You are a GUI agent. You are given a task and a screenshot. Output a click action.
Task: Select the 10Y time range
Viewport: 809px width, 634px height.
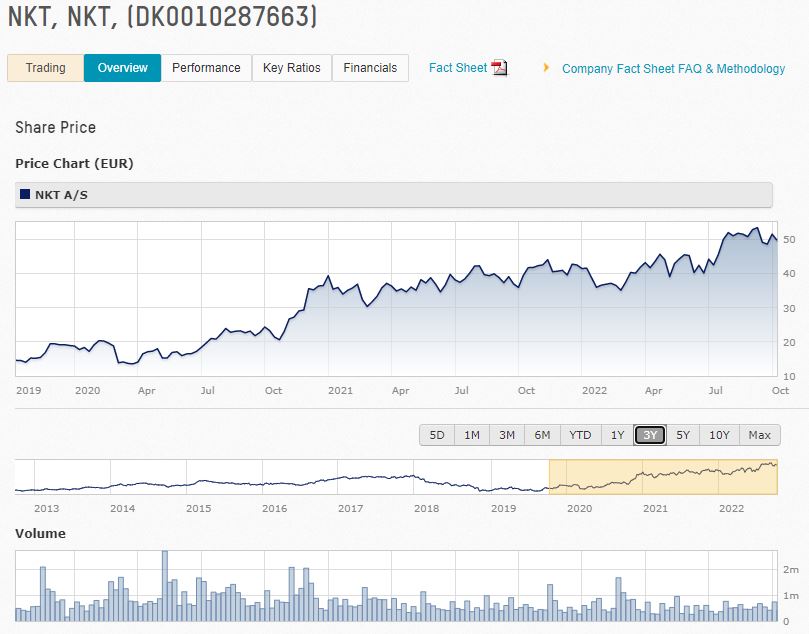tap(719, 435)
